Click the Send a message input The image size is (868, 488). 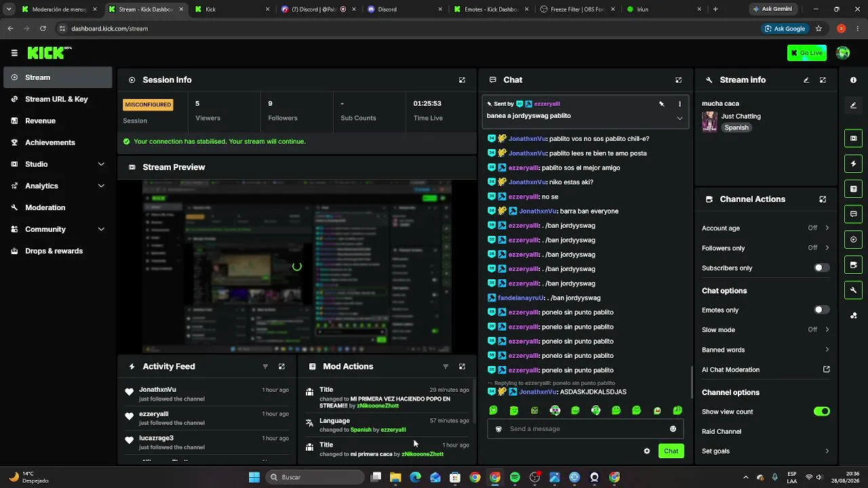pos(585,429)
